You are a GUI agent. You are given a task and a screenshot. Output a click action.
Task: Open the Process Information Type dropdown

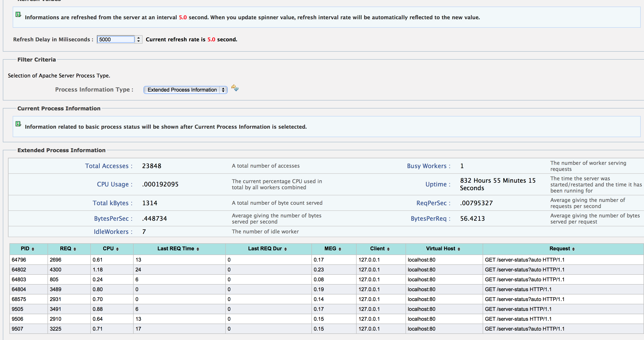pyautogui.click(x=185, y=90)
